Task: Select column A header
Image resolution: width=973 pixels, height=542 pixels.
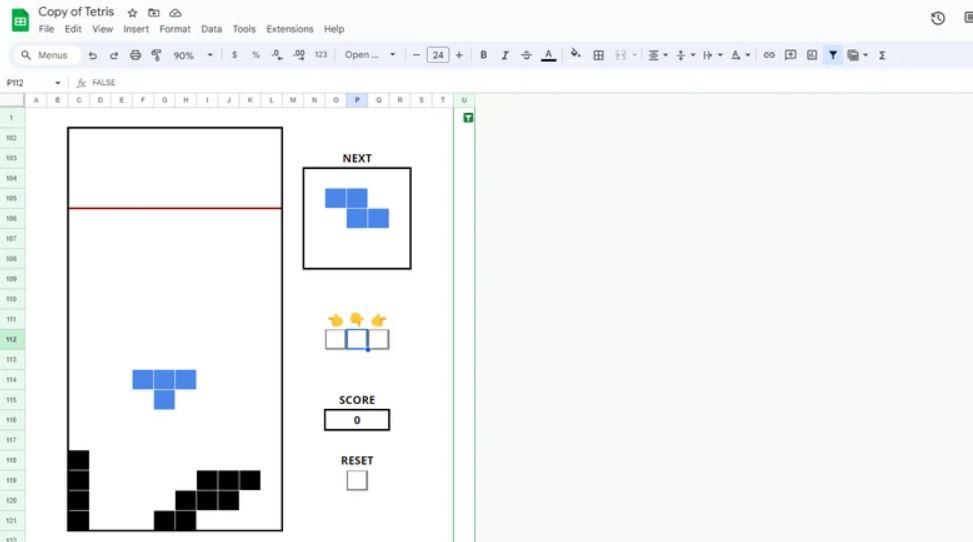Action: [36, 100]
